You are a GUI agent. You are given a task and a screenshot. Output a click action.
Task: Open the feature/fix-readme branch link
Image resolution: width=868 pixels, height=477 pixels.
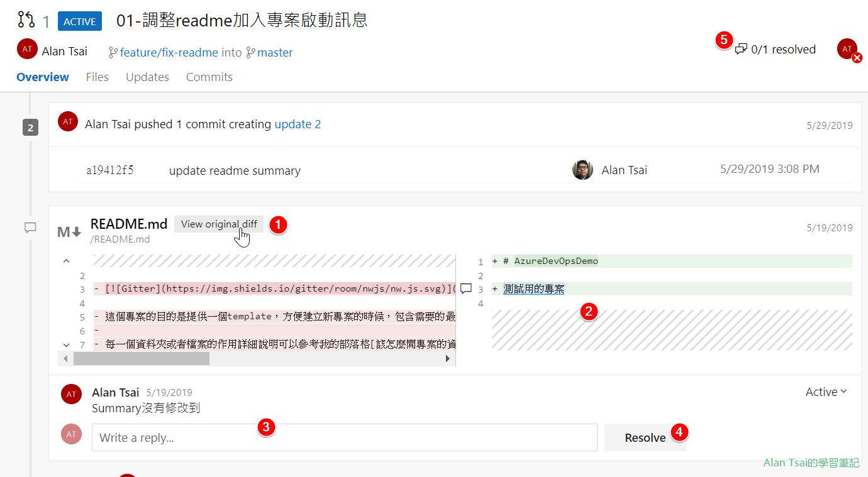tap(169, 52)
